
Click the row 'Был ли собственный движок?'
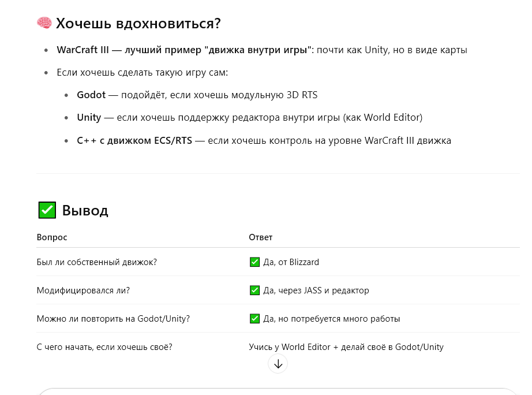pos(278,262)
